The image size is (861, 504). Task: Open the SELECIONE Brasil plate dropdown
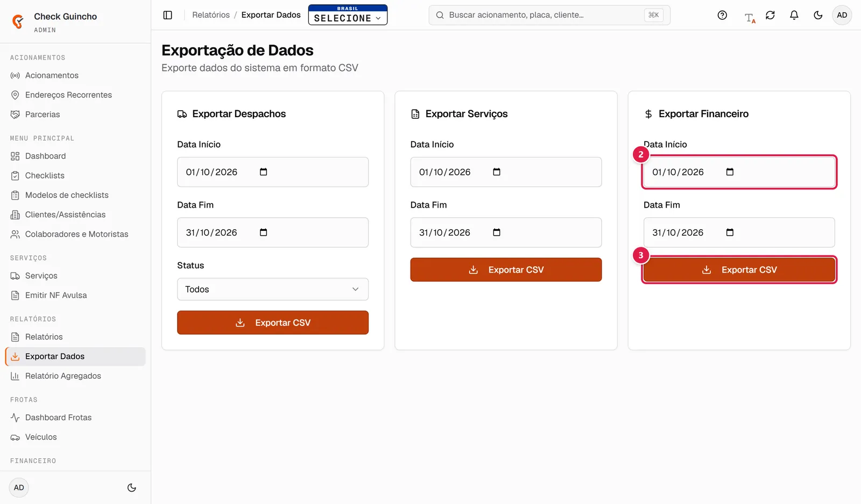coord(348,15)
